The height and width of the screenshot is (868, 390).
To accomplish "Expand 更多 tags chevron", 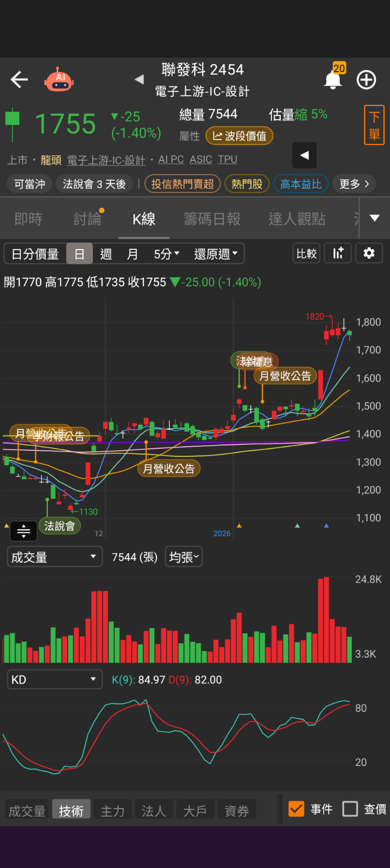I will click(x=354, y=184).
